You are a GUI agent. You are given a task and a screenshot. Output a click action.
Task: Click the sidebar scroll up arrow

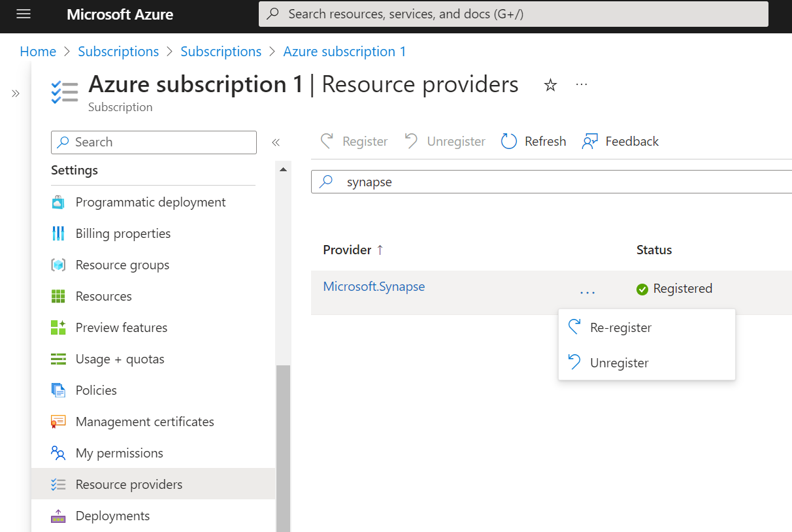(283, 170)
